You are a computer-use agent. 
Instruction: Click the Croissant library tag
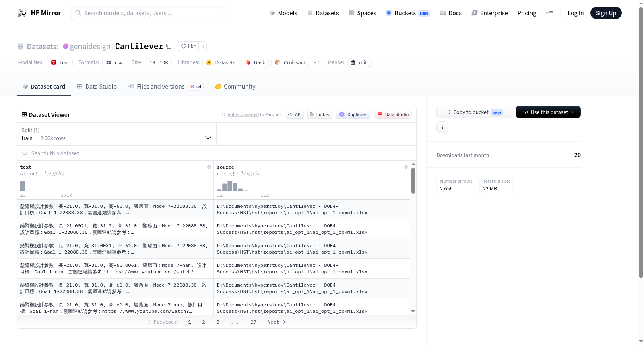291,62
